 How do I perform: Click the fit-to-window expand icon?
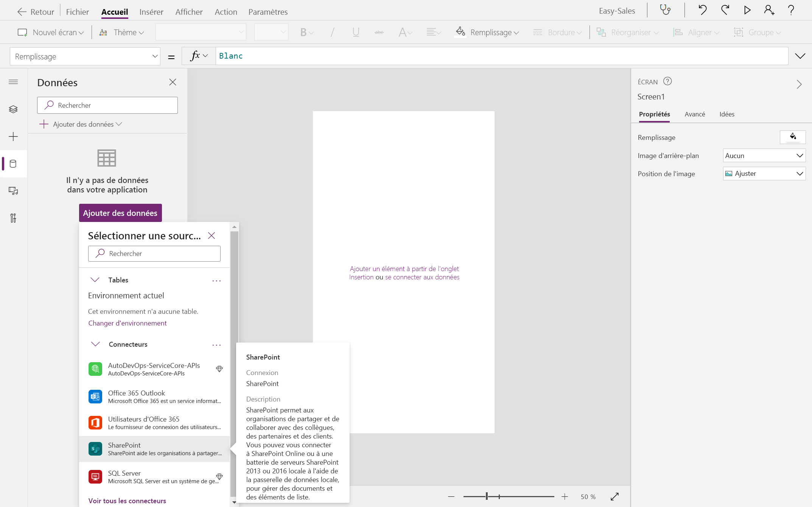click(614, 496)
